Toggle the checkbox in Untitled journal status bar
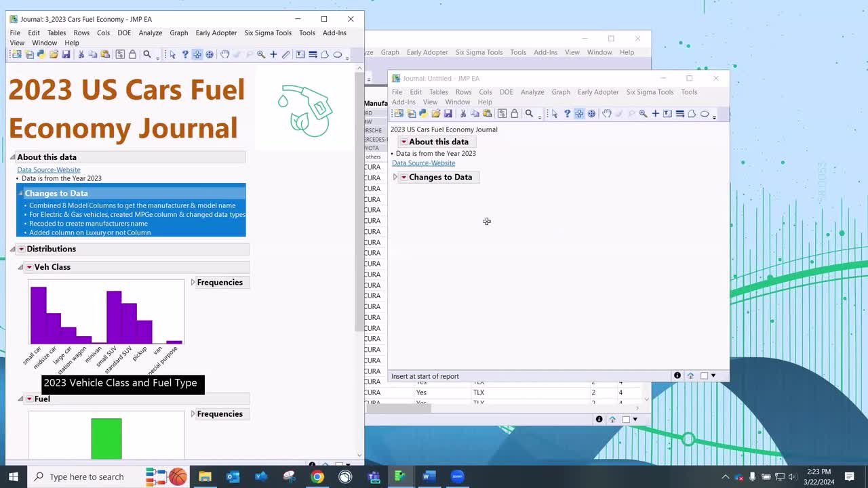 click(x=704, y=375)
